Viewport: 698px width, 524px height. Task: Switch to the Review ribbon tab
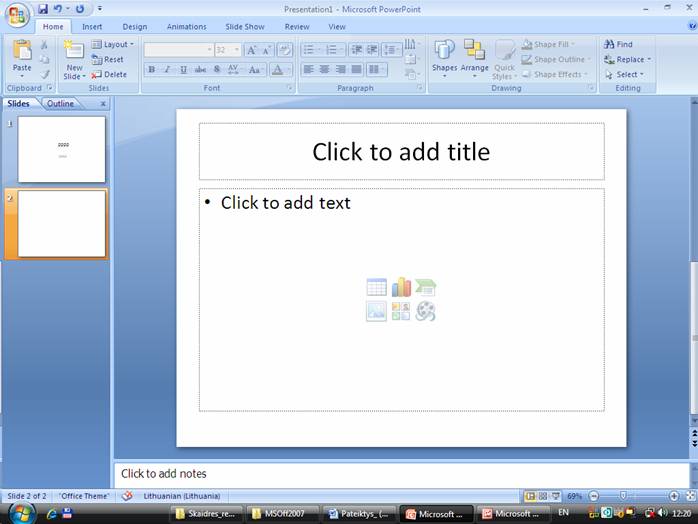click(297, 27)
